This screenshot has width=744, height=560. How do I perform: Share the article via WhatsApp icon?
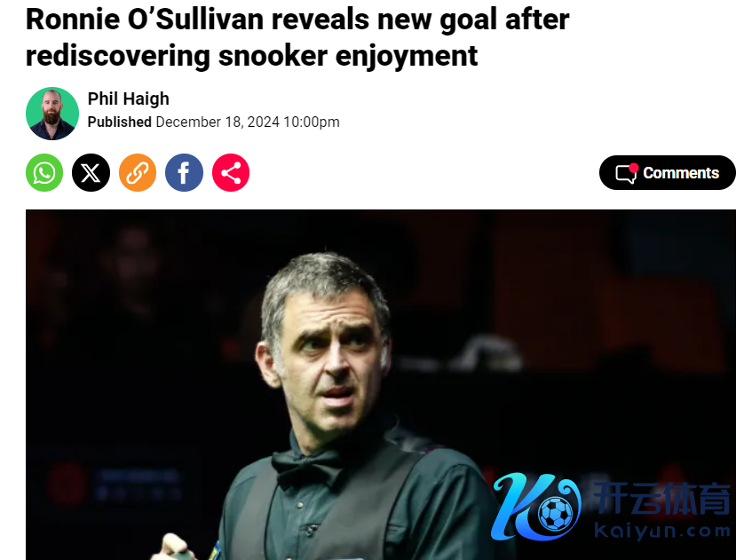pyautogui.click(x=44, y=172)
